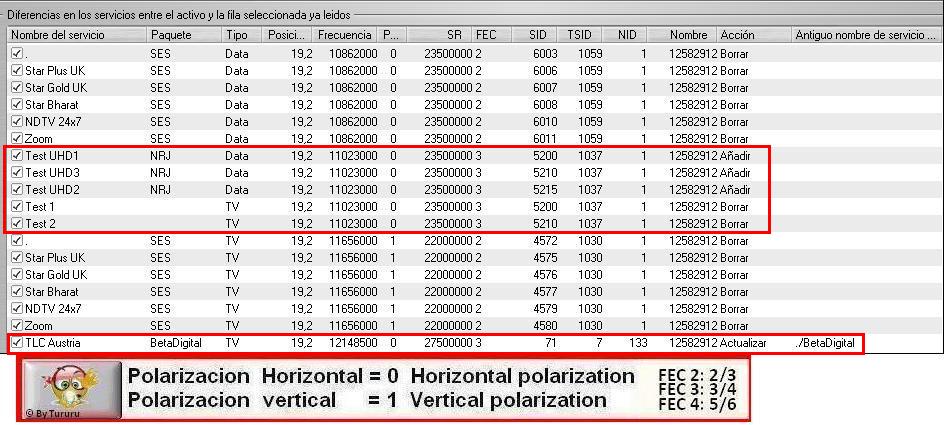Click the NID value 133
This screenshot has width=946, height=425.
pos(637,344)
